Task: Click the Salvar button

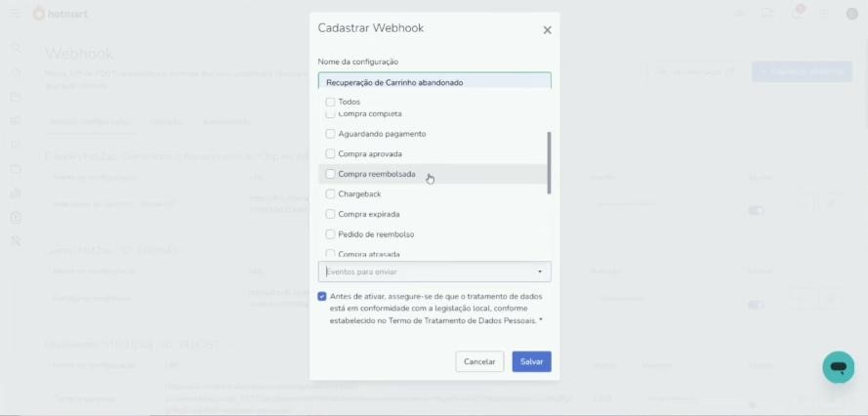Action: (531, 361)
